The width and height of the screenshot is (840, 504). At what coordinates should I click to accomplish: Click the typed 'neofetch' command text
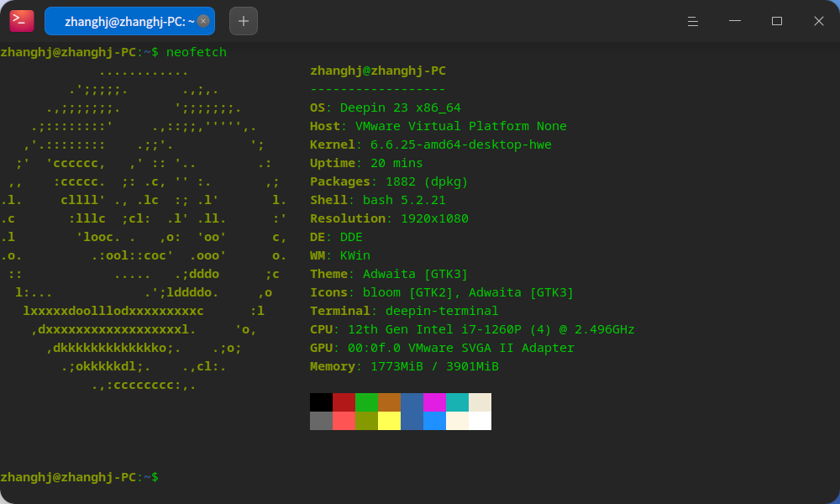coord(196,52)
